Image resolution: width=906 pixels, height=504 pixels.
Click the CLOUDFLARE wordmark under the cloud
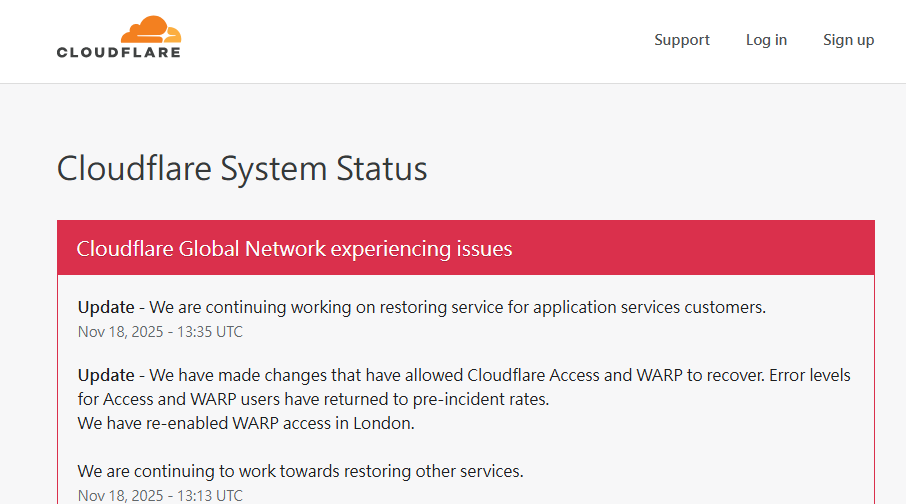119,52
